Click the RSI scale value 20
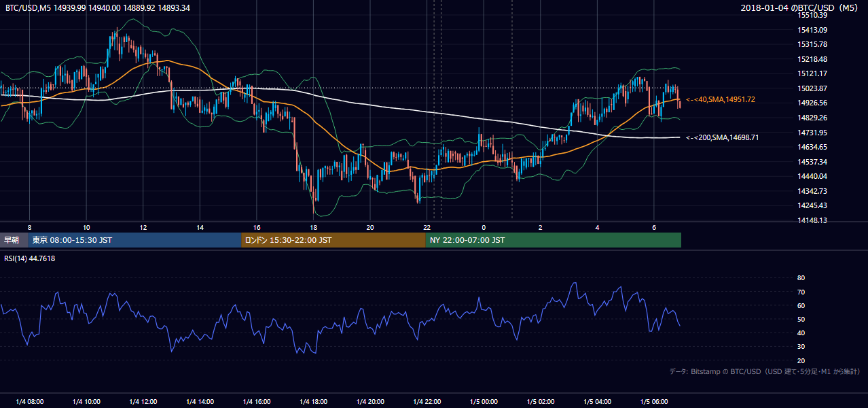The height and width of the screenshot is (408, 868). point(801,360)
